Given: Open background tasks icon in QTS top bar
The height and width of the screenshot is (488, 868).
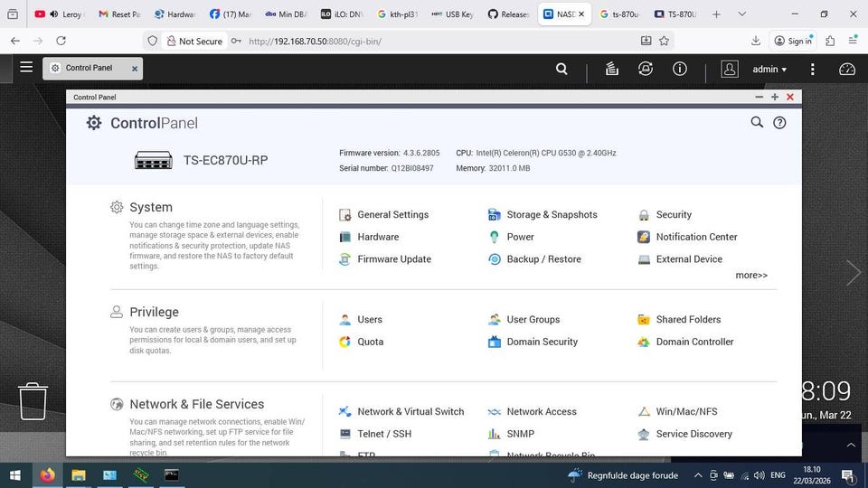Looking at the screenshot, I should pyautogui.click(x=612, y=69).
